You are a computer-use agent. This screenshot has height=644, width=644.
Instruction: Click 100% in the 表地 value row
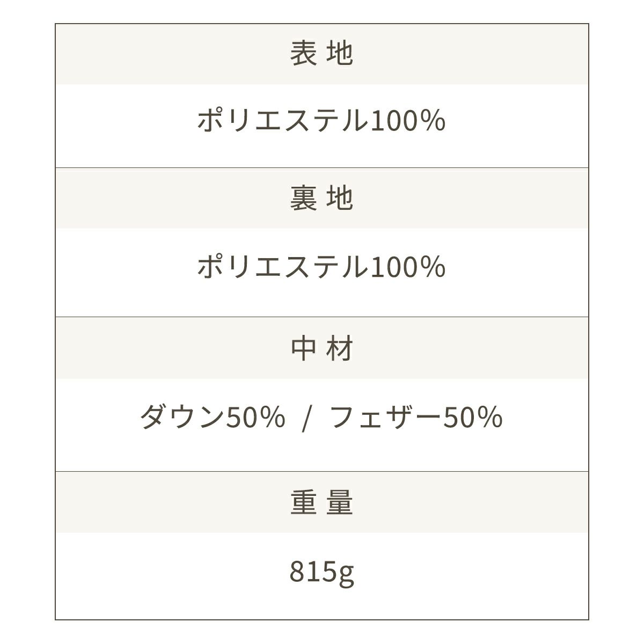click(408, 121)
